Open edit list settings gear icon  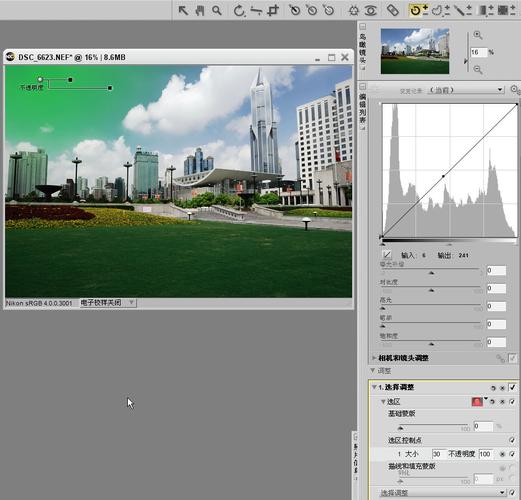(x=515, y=89)
